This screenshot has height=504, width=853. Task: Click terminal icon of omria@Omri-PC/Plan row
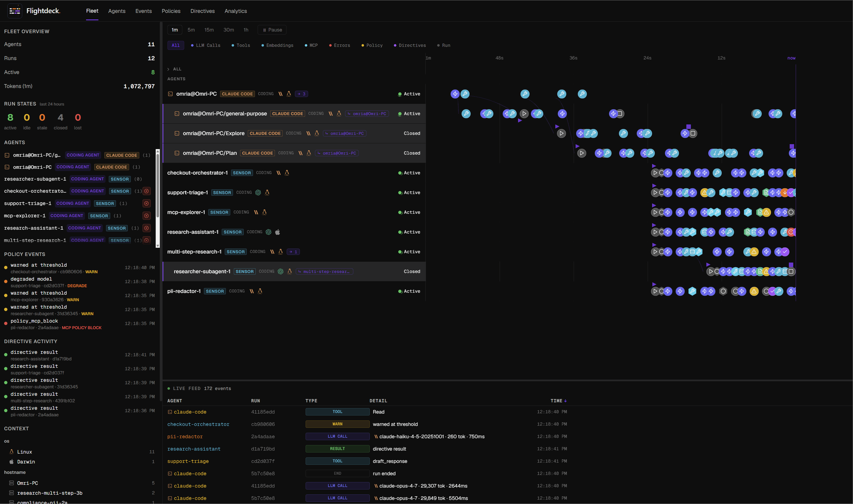click(177, 153)
